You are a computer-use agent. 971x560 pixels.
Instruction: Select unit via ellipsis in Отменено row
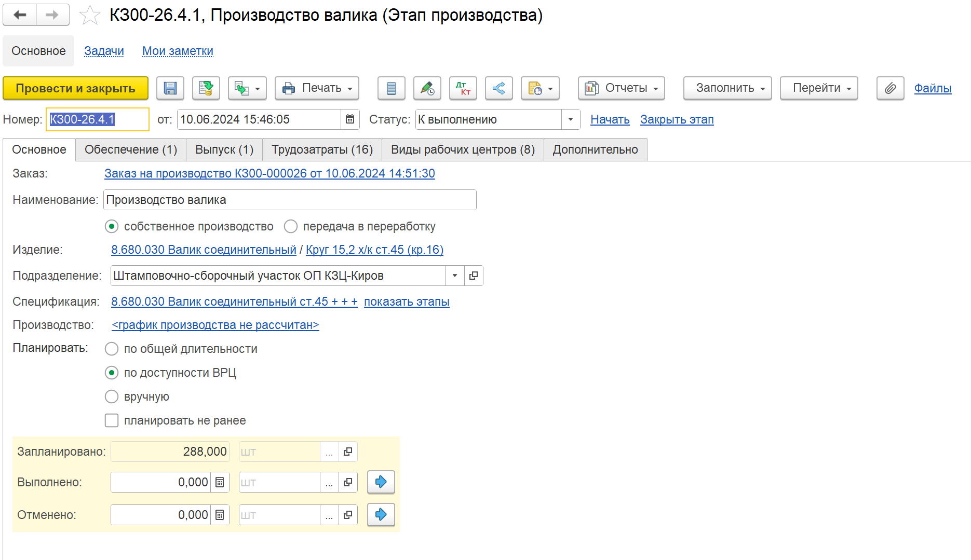click(329, 515)
